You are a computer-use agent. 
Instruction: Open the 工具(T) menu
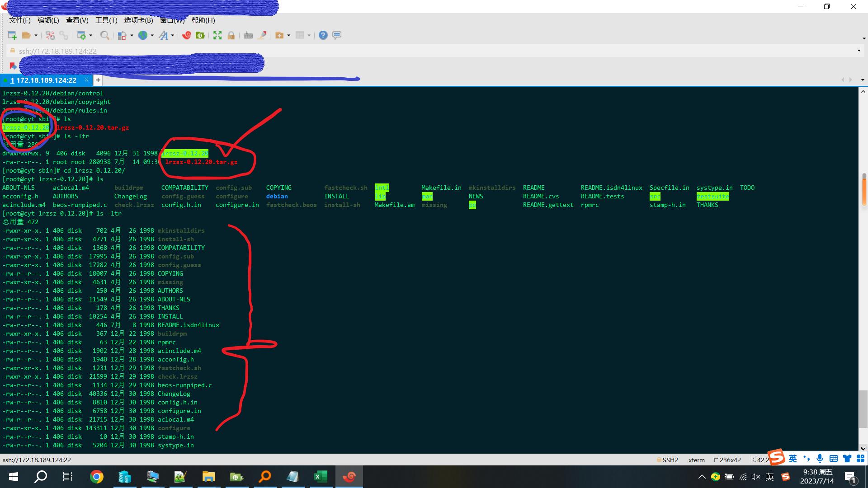(x=106, y=20)
